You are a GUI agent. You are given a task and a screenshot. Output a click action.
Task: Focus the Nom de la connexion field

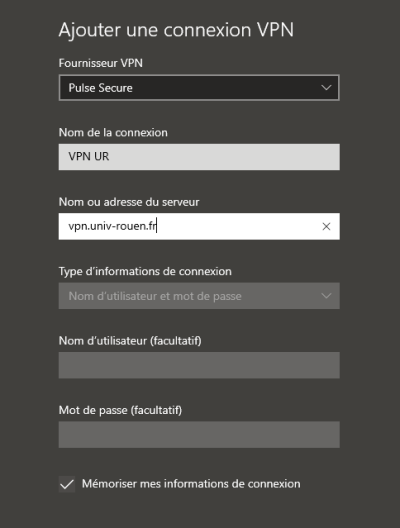coord(199,157)
